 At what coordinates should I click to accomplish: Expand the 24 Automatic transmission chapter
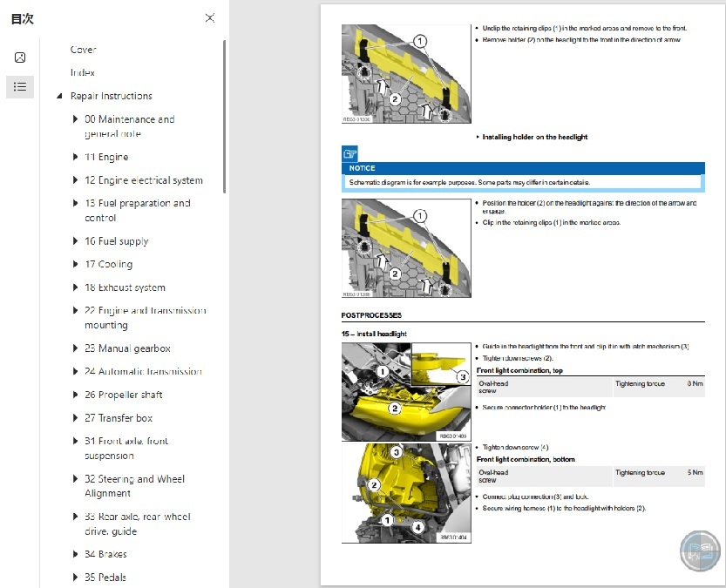click(x=74, y=371)
